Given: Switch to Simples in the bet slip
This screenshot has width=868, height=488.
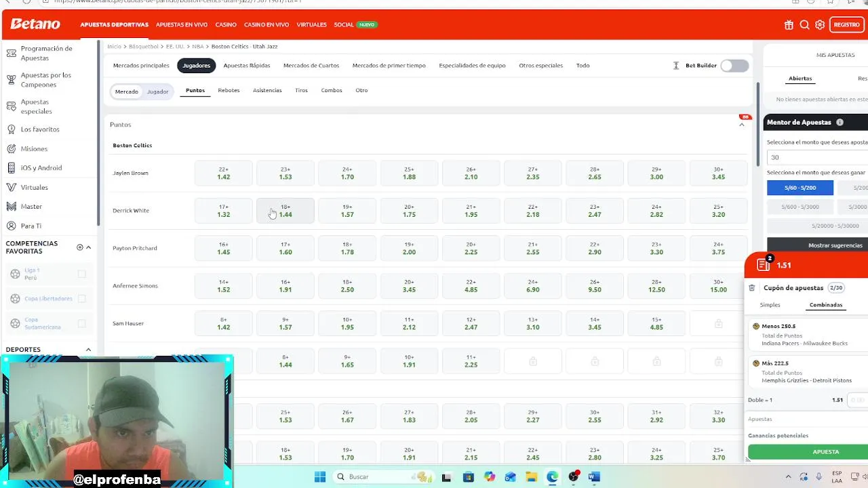Looking at the screenshot, I should tap(770, 305).
